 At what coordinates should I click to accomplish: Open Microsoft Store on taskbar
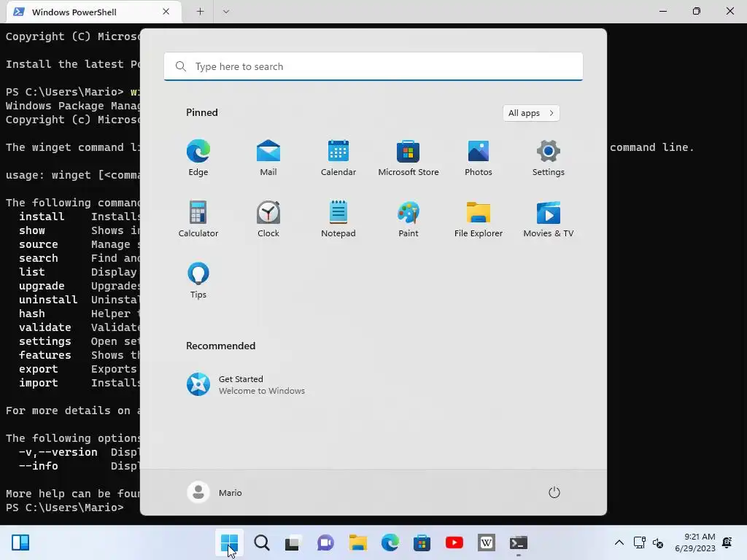(x=422, y=542)
